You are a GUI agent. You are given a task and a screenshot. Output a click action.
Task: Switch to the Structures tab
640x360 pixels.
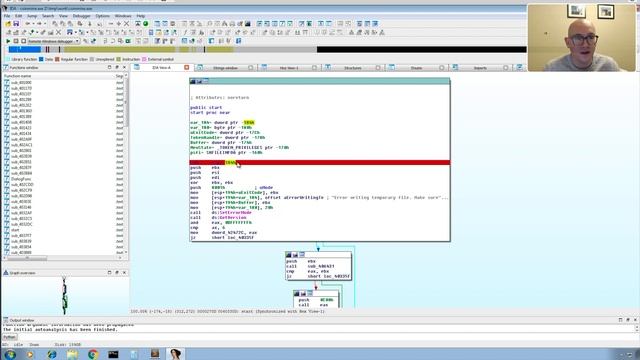pyautogui.click(x=353, y=68)
